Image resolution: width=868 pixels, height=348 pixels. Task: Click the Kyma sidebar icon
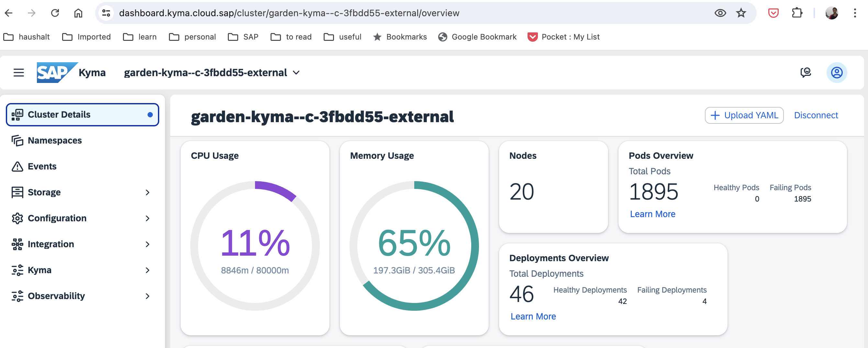[x=17, y=271]
